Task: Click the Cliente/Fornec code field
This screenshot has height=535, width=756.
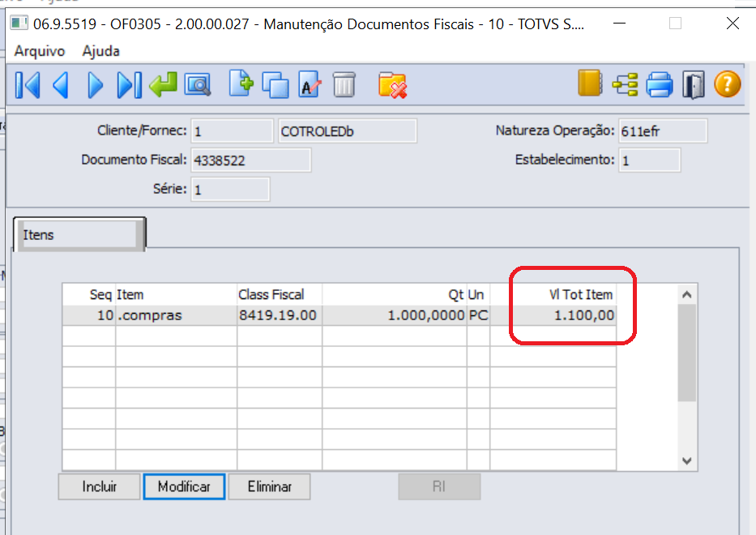Action: [x=232, y=131]
